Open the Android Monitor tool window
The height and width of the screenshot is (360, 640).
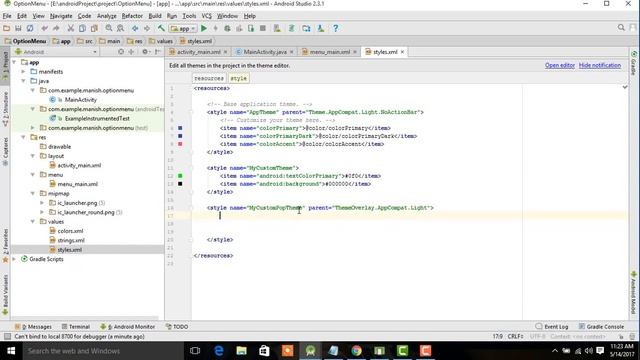(128, 327)
